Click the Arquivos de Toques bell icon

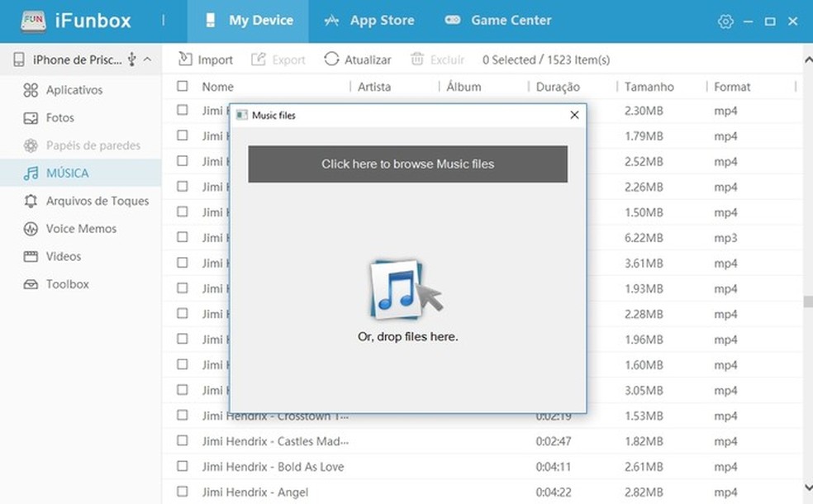coord(31,201)
